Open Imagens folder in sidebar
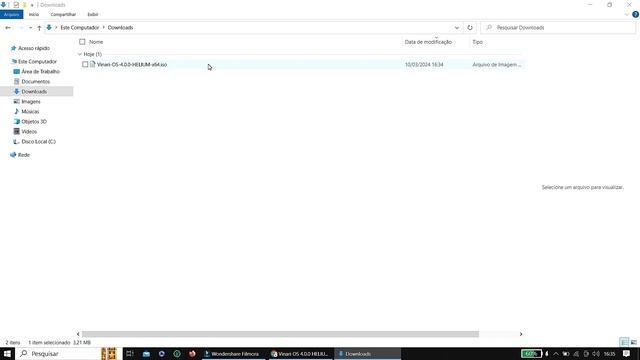640x360 pixels. [31, 102]
